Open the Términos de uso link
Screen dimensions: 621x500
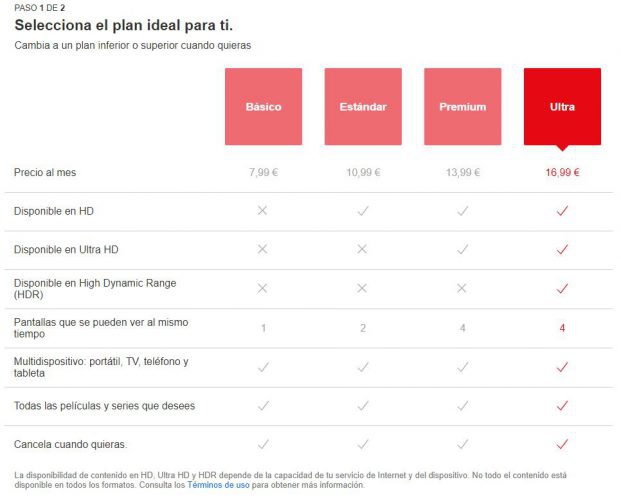tap(219, 485)
